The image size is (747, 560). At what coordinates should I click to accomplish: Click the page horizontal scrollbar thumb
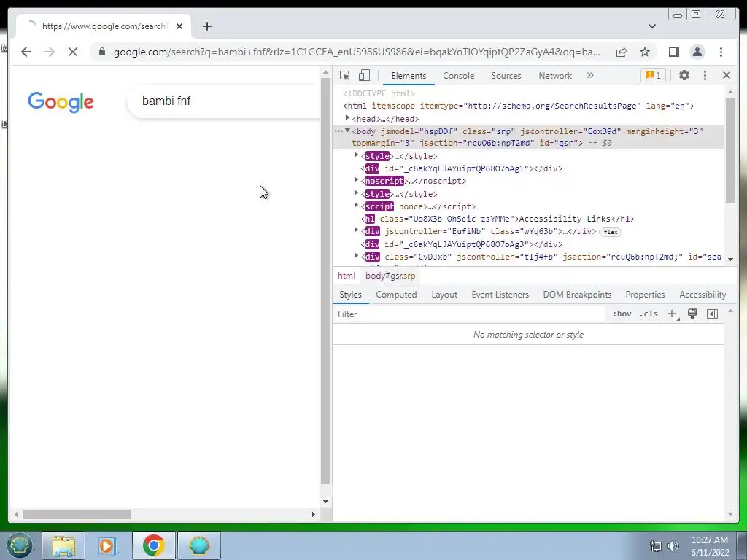click(76, 514)
